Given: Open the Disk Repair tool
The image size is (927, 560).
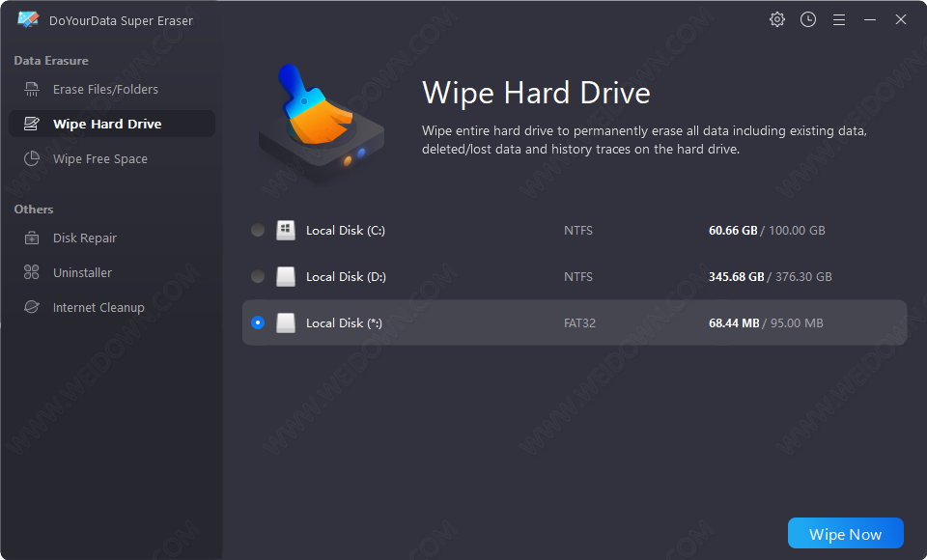Looking at the screenshot, I should tap(112, 238).
